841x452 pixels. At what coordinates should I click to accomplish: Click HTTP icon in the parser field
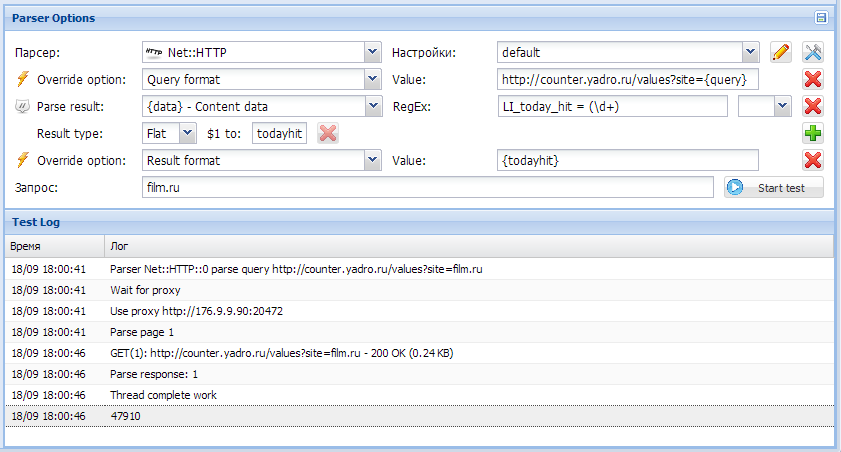[154, 53]
